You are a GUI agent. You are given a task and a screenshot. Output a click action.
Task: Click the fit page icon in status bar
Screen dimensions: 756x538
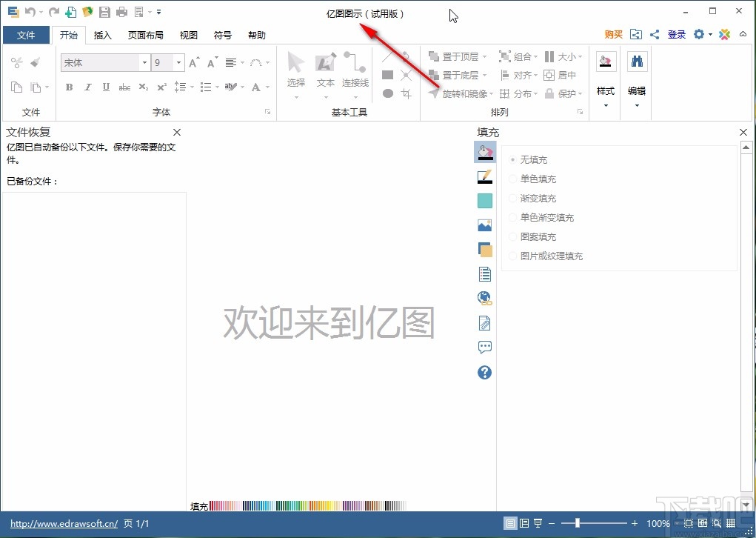689,523
